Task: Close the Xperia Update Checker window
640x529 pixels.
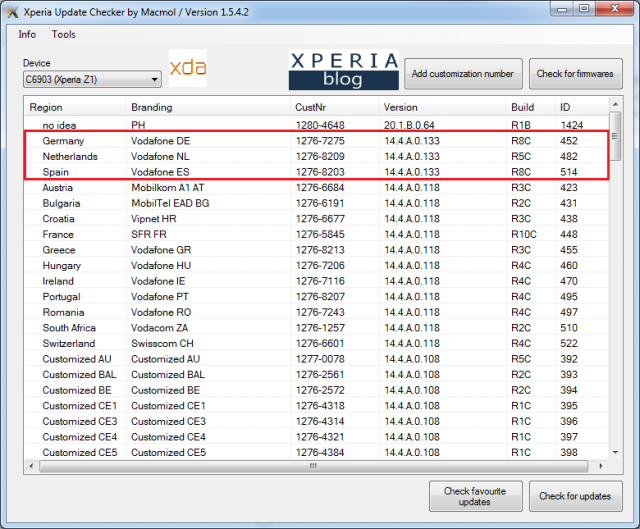Action: pos(615,9)
